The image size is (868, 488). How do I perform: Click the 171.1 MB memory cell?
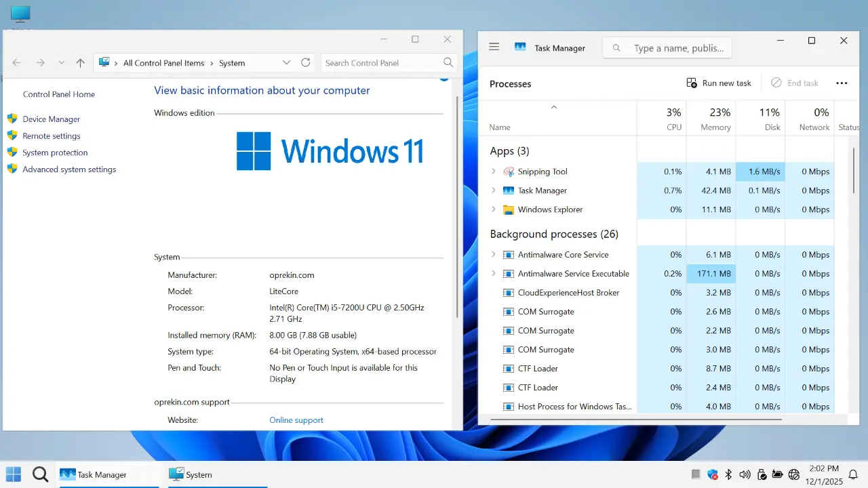point(711,274)
